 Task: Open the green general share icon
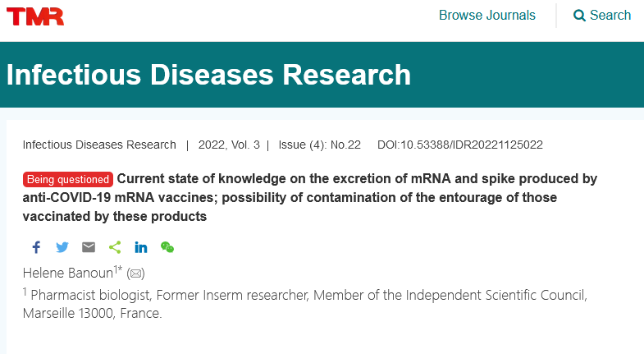coord(115,247)
